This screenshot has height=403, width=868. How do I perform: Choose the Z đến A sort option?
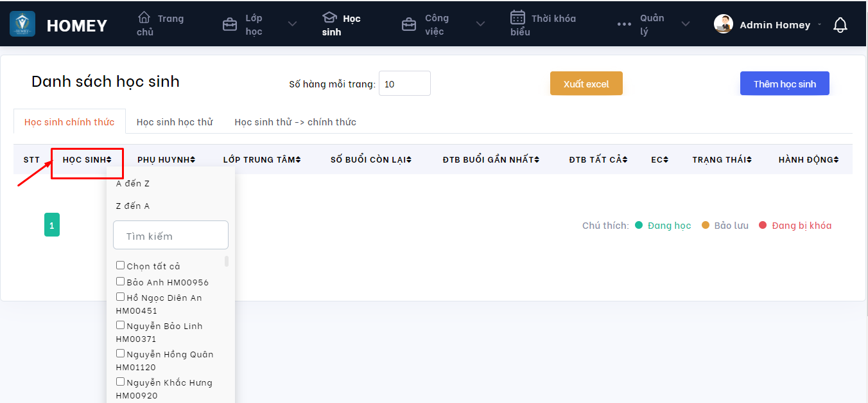pyautogui.click(x=133, y=206)
